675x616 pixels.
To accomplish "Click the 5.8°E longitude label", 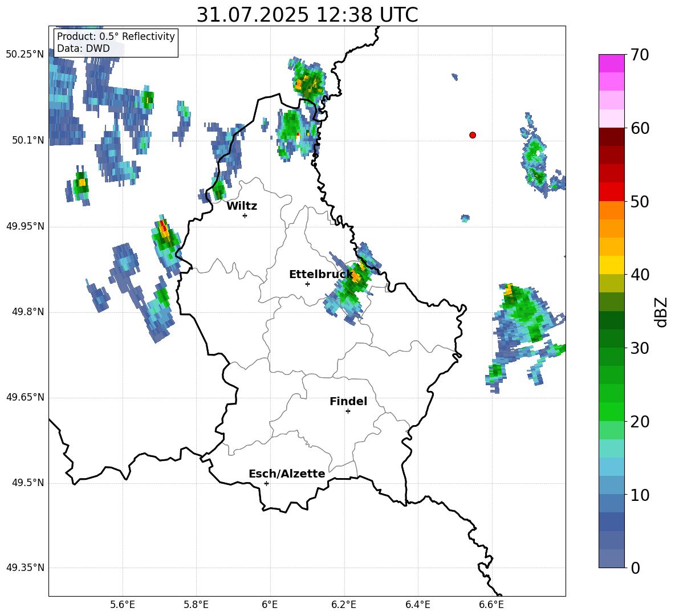I will [196, 605].
